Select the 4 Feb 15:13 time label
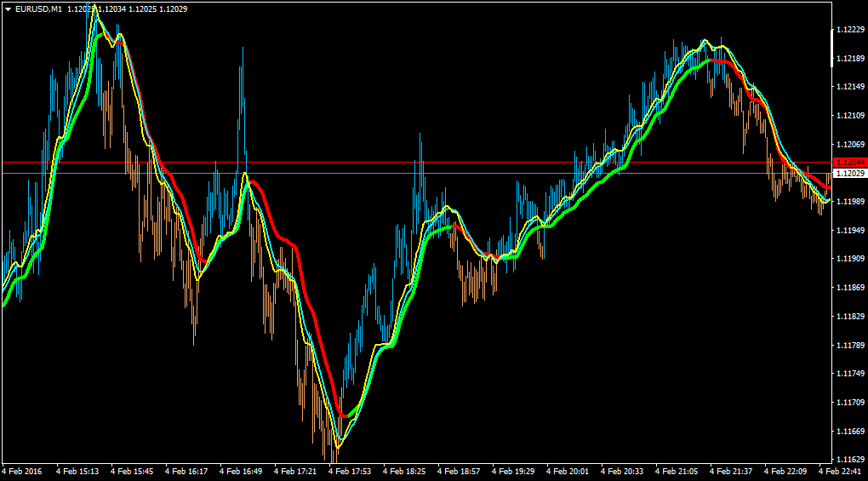The width and height of the screenshot is (868, 481). coord(77,471)
